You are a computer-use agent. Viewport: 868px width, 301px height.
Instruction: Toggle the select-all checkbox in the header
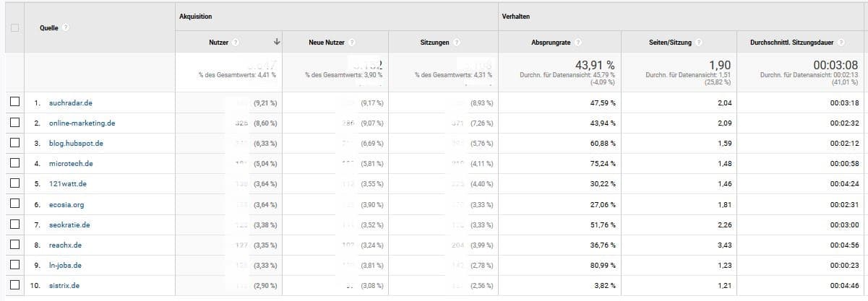tap(14, 28)
